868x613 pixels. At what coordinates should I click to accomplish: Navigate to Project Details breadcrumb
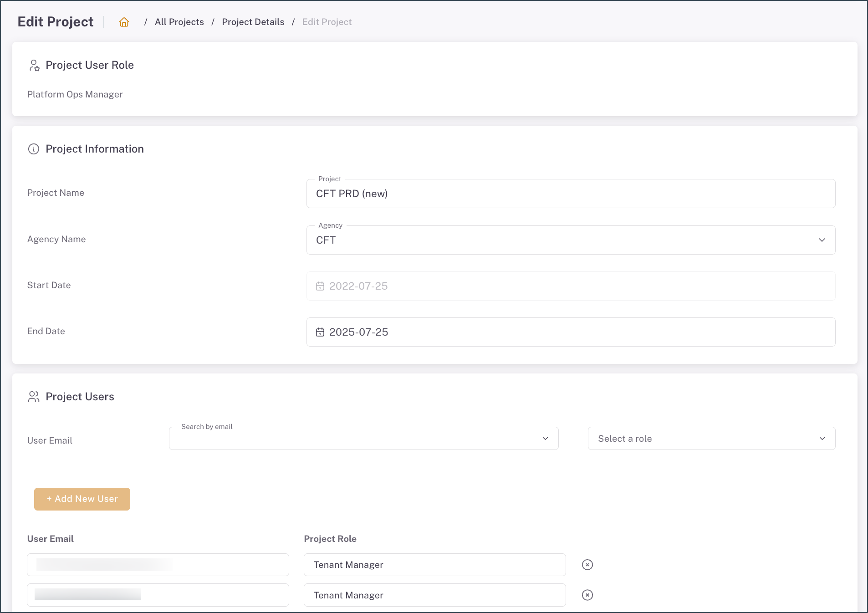(253, 22)
